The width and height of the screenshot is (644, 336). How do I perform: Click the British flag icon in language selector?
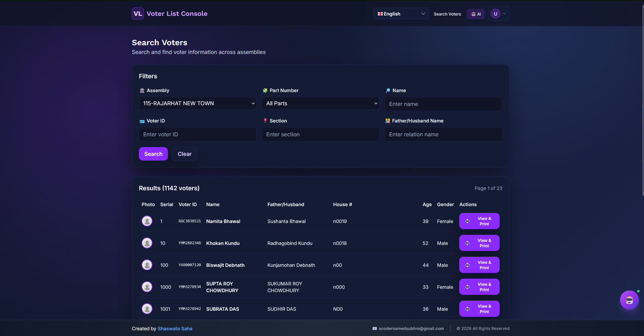[x=380, y=14]
